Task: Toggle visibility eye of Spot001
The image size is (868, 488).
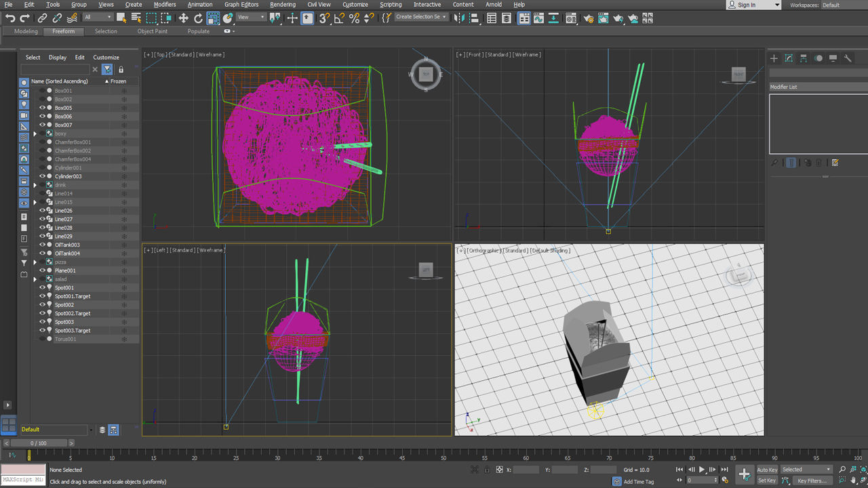Action: click(42, 287)
